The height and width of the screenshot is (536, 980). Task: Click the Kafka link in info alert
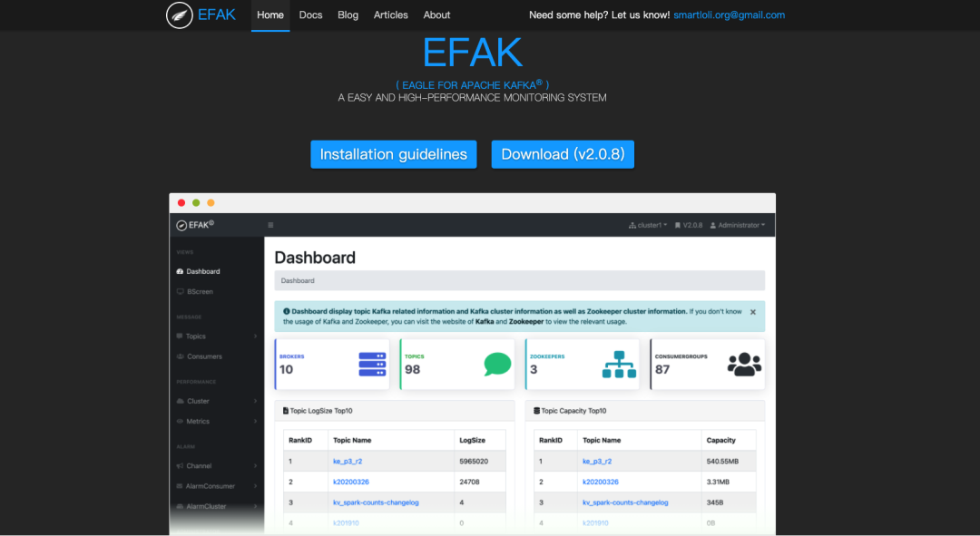485,322
